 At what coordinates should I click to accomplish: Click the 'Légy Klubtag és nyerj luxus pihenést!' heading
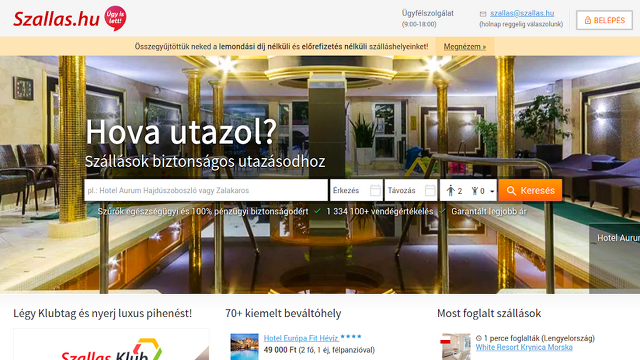[x=102, y=313]
